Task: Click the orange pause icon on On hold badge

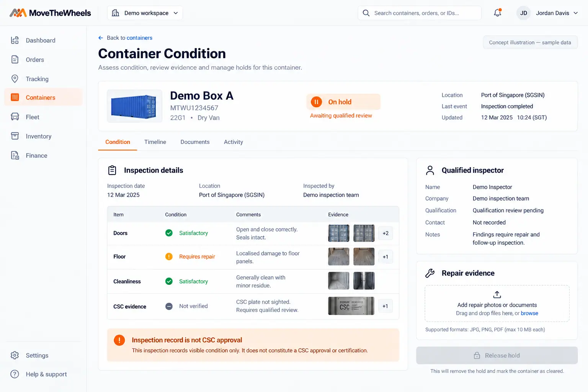Action: click(316, 102)
